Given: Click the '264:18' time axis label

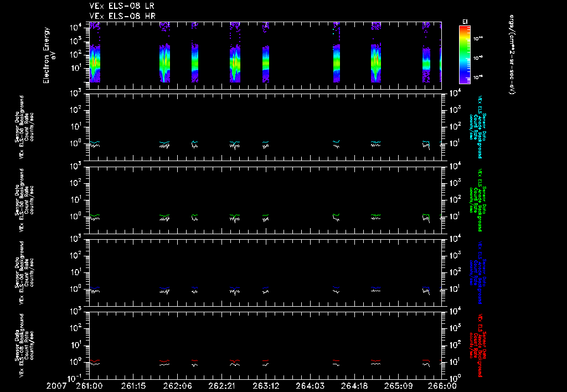Looking at the screenshot, I should click(354, 386).
